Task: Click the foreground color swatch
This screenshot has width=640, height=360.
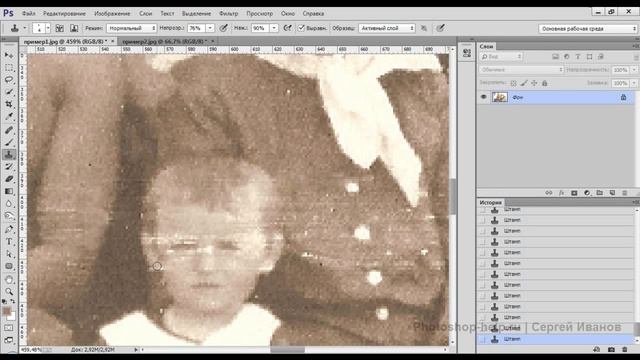Action: (x=7, y=311)
